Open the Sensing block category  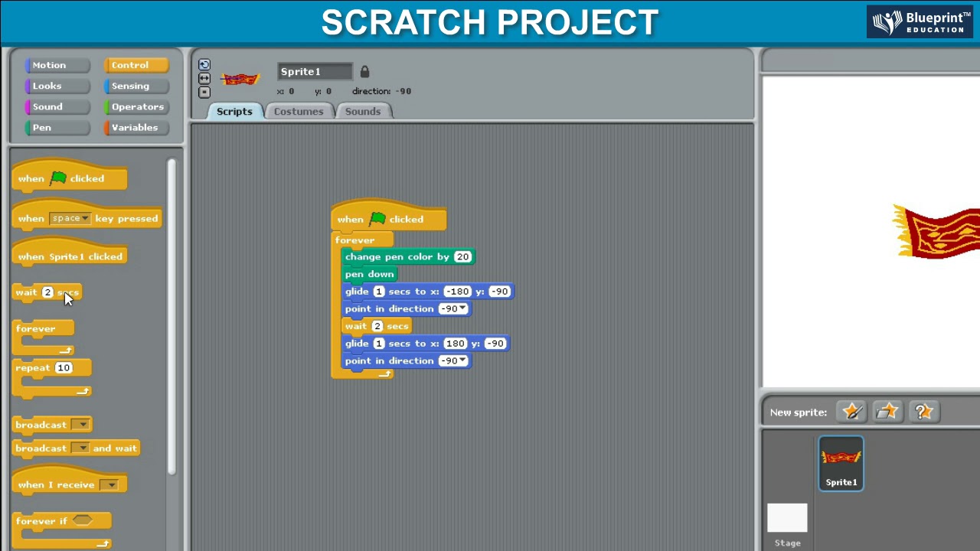click(136, 86)
